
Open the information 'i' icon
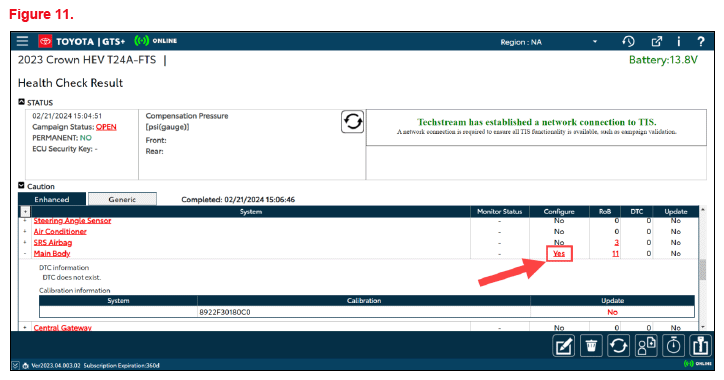click(679, 42)
